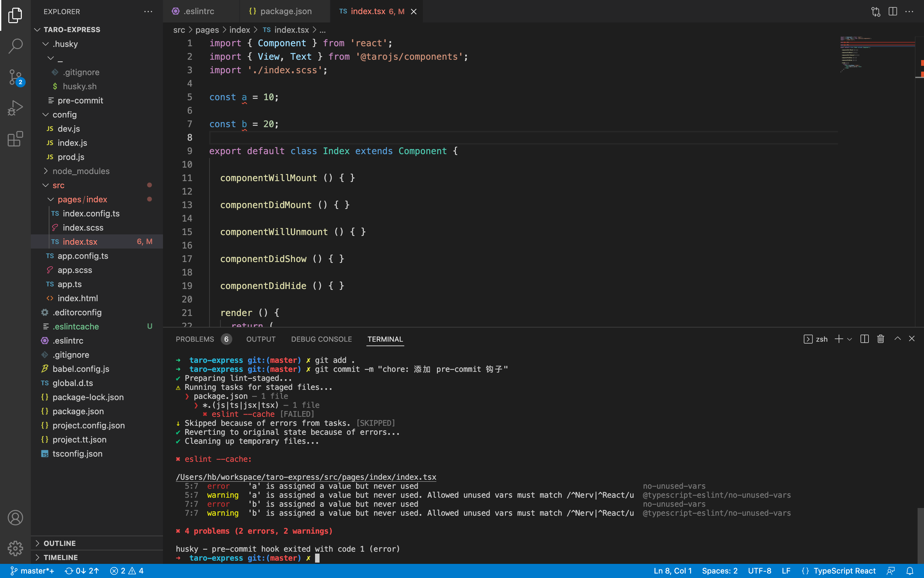Switch to the package.json editor tab
This screenshot has height=578, width=924.
[285, 12]
